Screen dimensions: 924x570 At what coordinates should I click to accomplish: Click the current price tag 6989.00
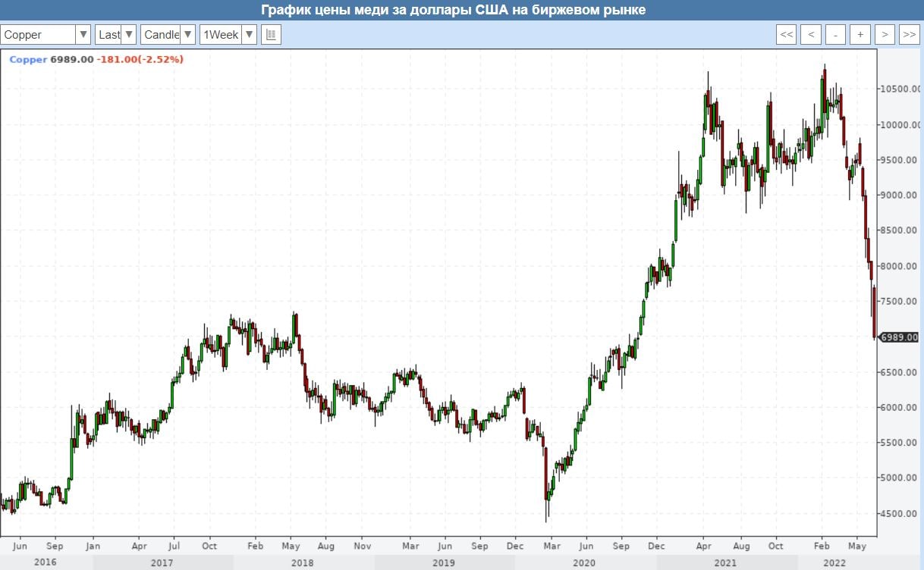pos(899,337)
